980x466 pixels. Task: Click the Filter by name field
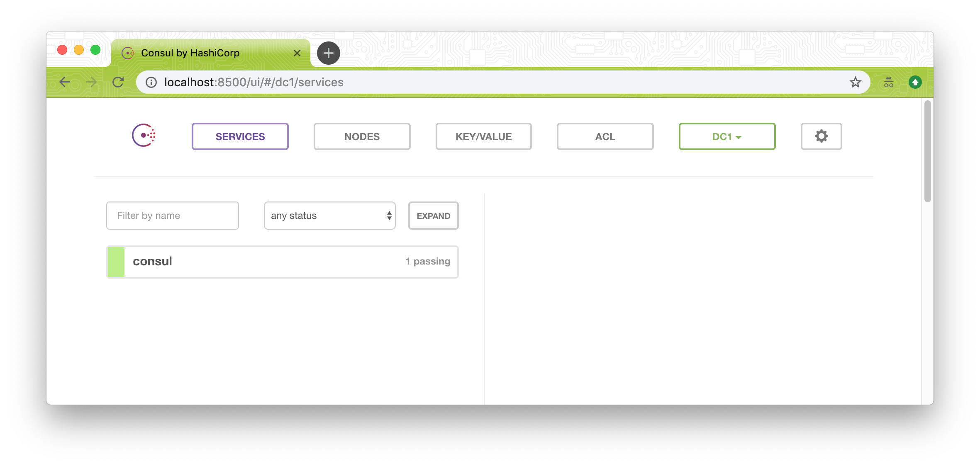172,216
